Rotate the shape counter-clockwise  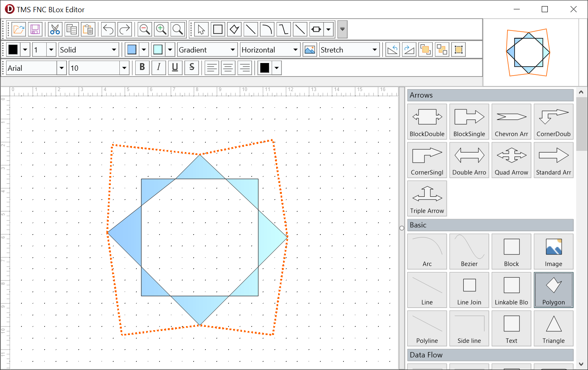[393, 50]
